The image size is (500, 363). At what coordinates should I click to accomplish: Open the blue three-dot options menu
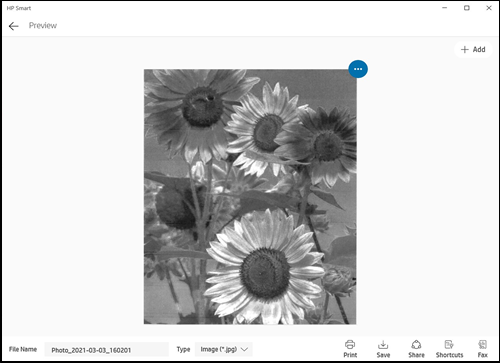[x=358, y=69]
